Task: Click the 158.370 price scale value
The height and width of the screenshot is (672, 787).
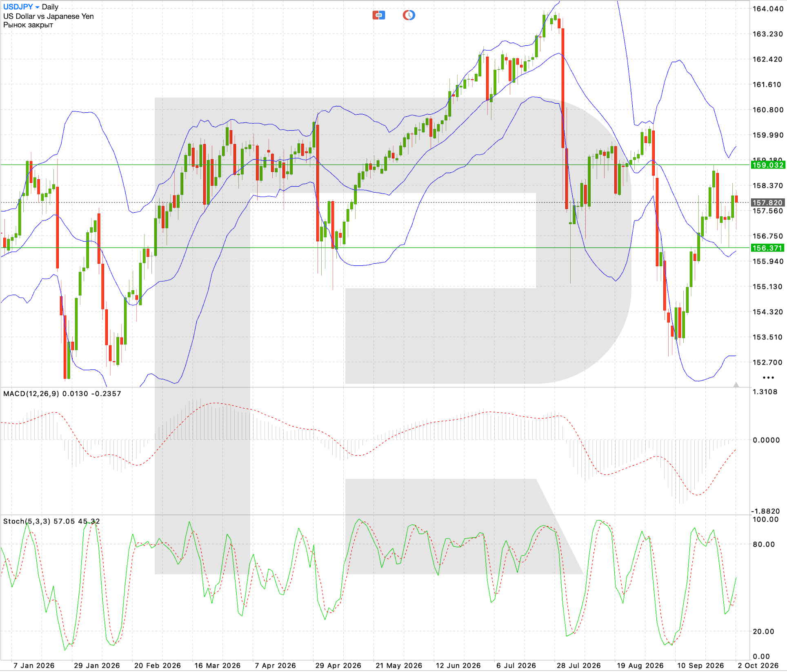Action: tap(768, 185)
